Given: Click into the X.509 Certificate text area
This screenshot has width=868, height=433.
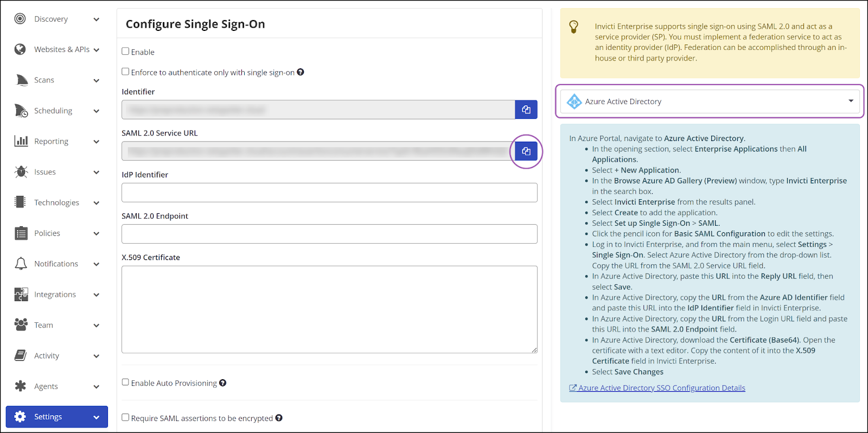Looking at the screenshot, I should pos(329,309).
